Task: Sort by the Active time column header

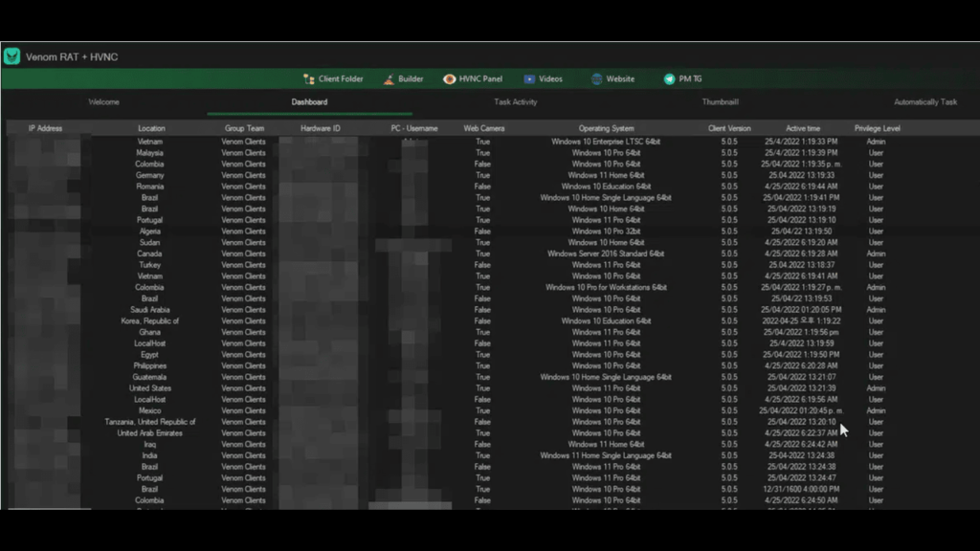Action: (x=803, y=128)
